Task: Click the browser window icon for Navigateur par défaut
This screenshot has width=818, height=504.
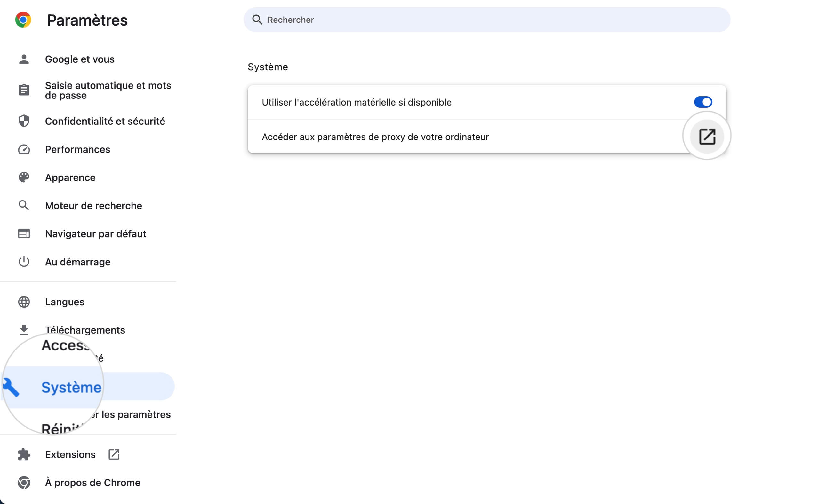Action: (x=24, y=234)
